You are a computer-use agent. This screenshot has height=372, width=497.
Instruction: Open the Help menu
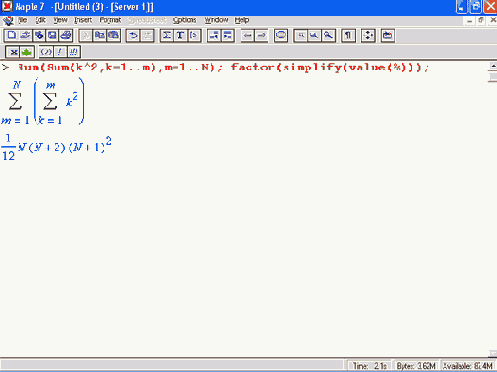point(242,20)
